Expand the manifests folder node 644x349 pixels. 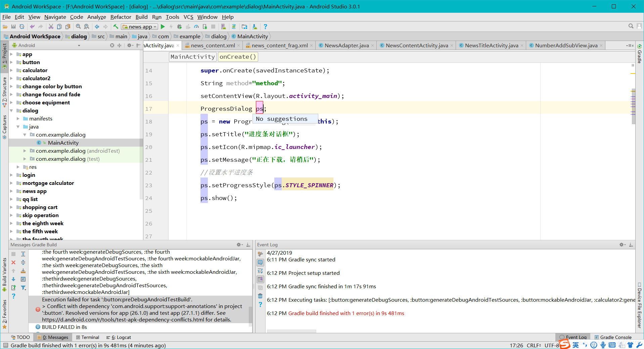pos(18,118)
